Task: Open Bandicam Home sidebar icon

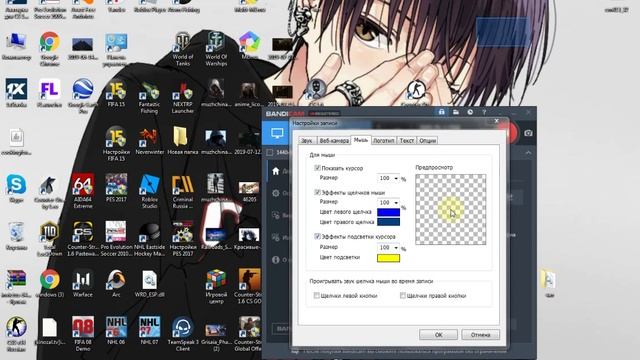Action: tap(276, 171)
